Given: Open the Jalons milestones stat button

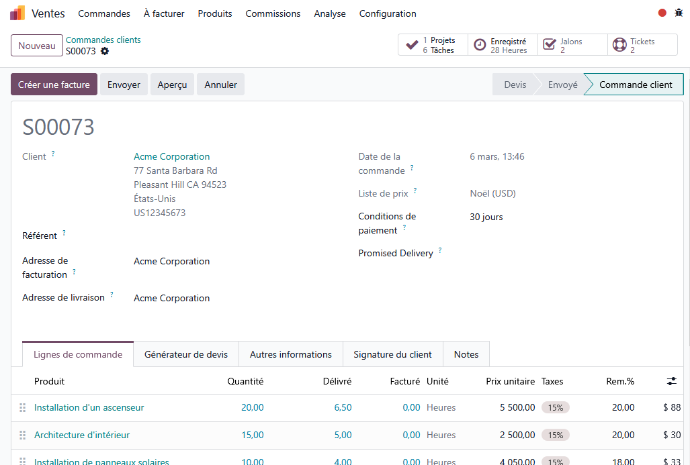Looking at the screenshot, I should click(571, 45).
